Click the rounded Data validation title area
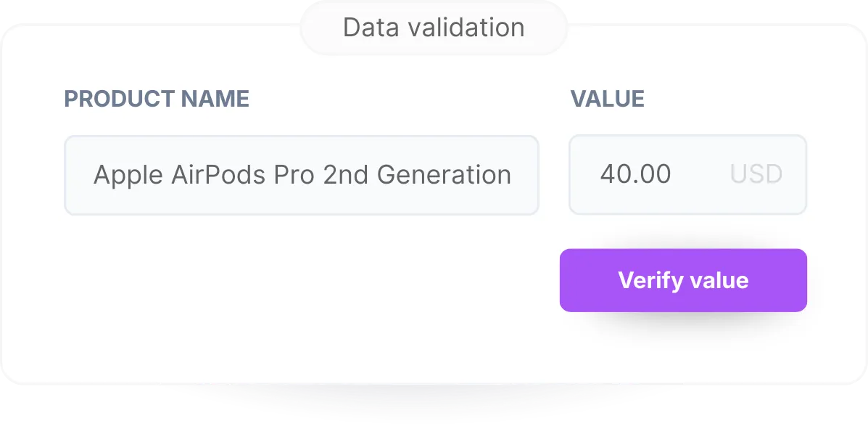The image size is (868, 429). pos(433,27)
